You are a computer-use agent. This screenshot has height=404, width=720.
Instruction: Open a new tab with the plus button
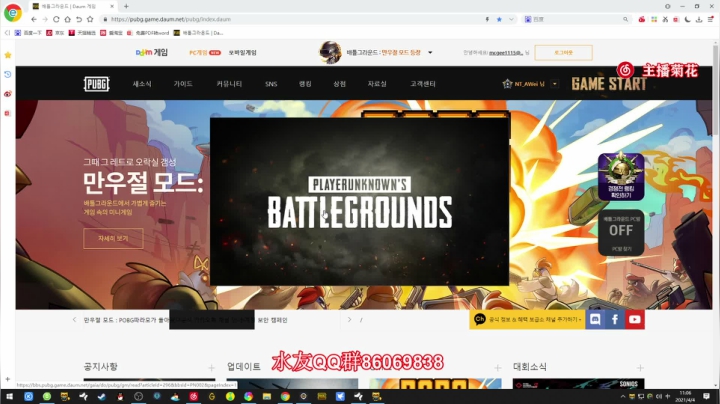pos(126,6)
